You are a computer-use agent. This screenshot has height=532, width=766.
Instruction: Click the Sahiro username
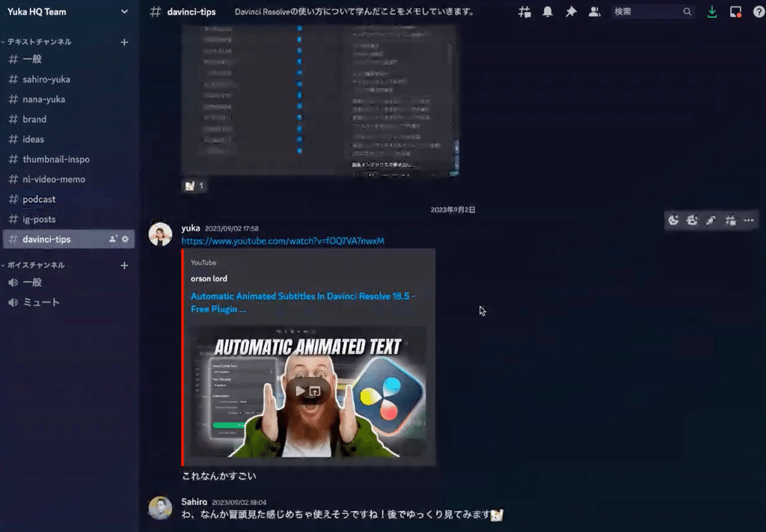tap(194, 502)
